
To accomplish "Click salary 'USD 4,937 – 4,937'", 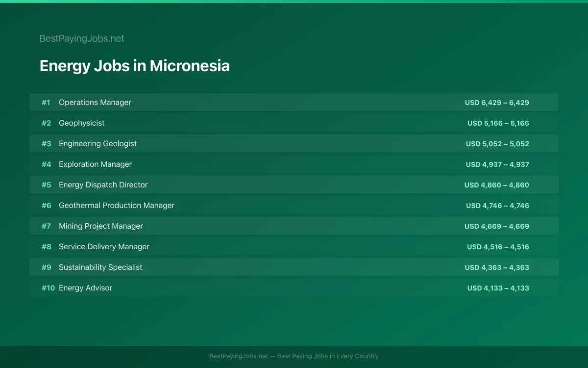I will pyautogui.click(x=497, y=164).
